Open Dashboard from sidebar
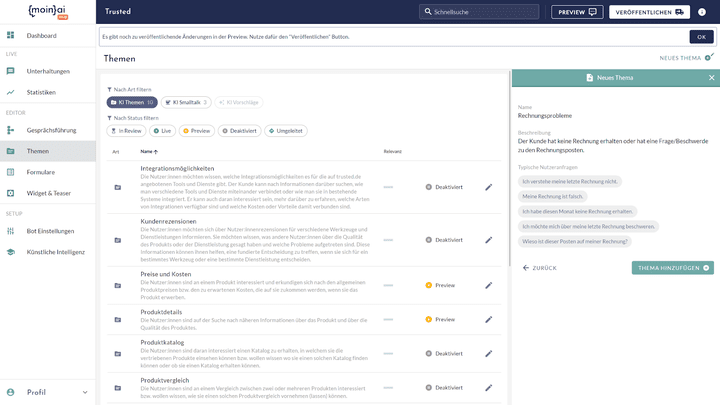Image resolution: width=720 pixels, height=405 pixels. [41, 35]
